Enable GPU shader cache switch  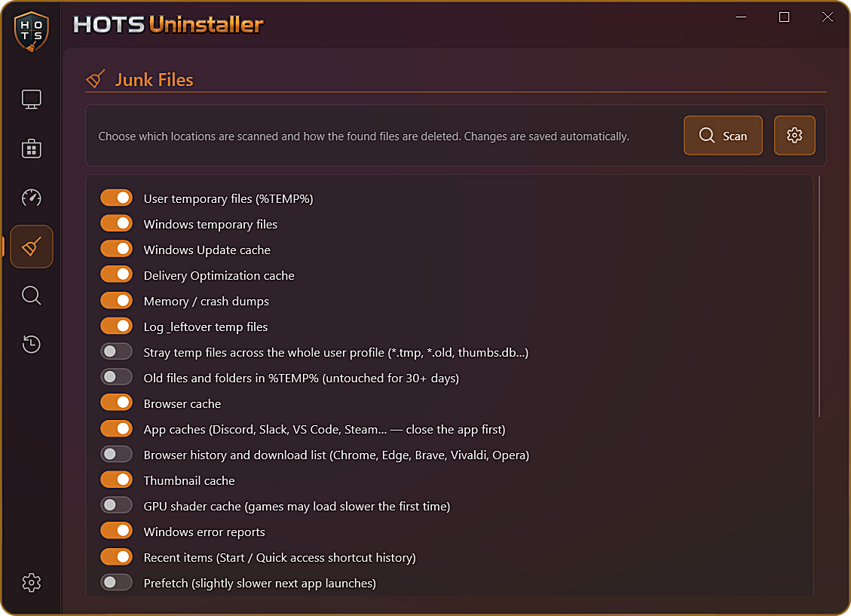[x=117, y=504]
